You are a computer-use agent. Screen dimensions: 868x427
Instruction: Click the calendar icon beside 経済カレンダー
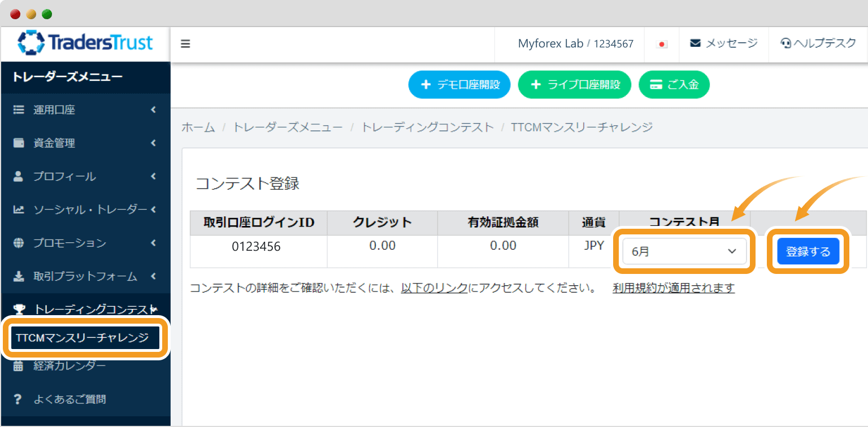click(x=19, y=366)
